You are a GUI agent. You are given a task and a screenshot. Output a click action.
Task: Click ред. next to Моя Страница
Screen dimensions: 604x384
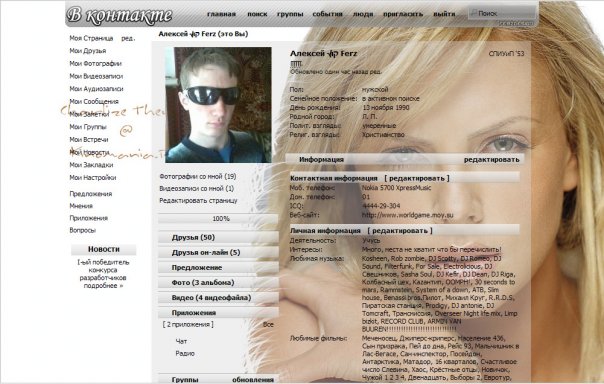128,38
